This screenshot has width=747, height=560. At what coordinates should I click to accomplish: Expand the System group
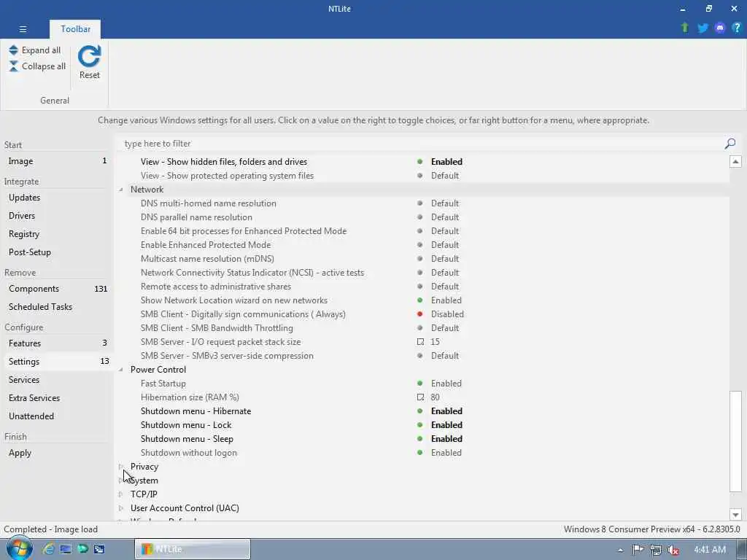pyautogui.click(x=121, y=481)
